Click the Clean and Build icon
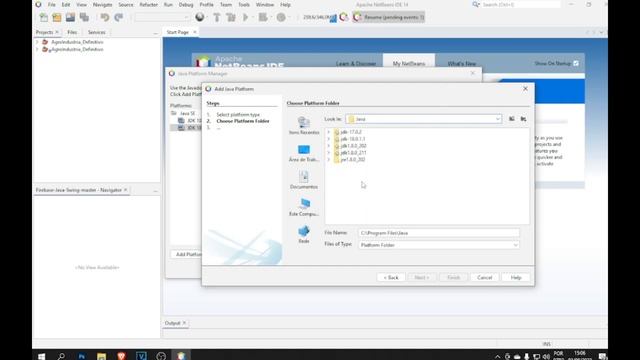640x360 pixels. point(231,17)
